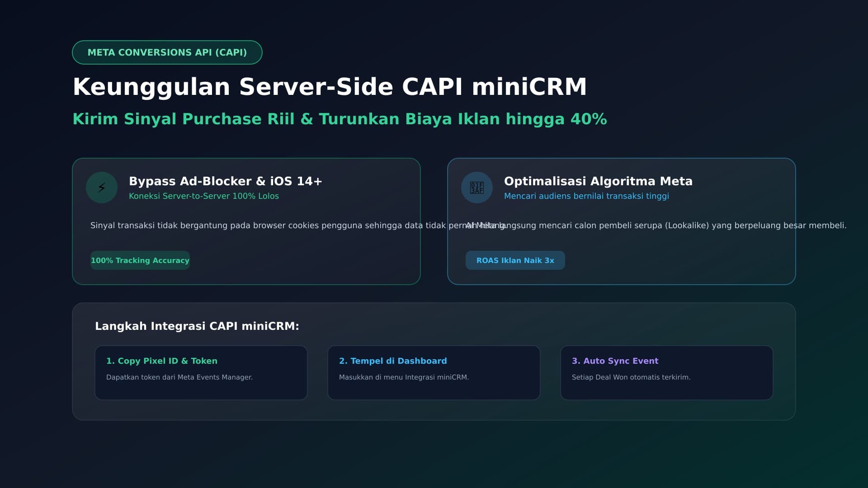Click the Optimalisasi Algoritma Meta card icon
The height and width of the screenshot is (488, 868).
pyautogui.click(x=477, y=188)
